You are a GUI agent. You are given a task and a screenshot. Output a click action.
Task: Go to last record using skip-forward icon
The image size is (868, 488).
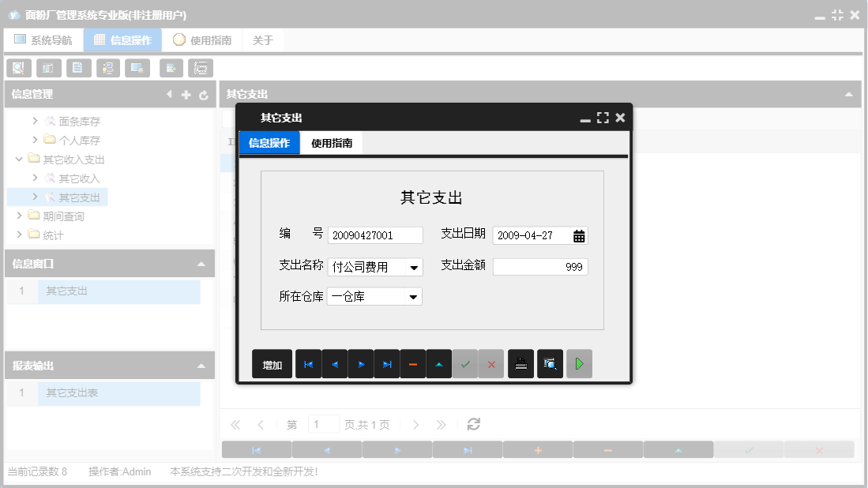tap(386, 363)
